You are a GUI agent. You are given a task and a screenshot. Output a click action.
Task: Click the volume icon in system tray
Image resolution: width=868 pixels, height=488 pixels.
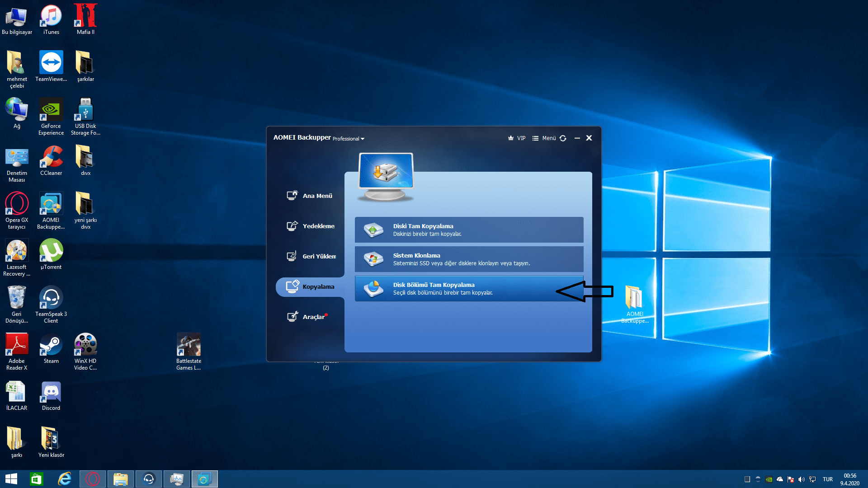click(802, 479)
